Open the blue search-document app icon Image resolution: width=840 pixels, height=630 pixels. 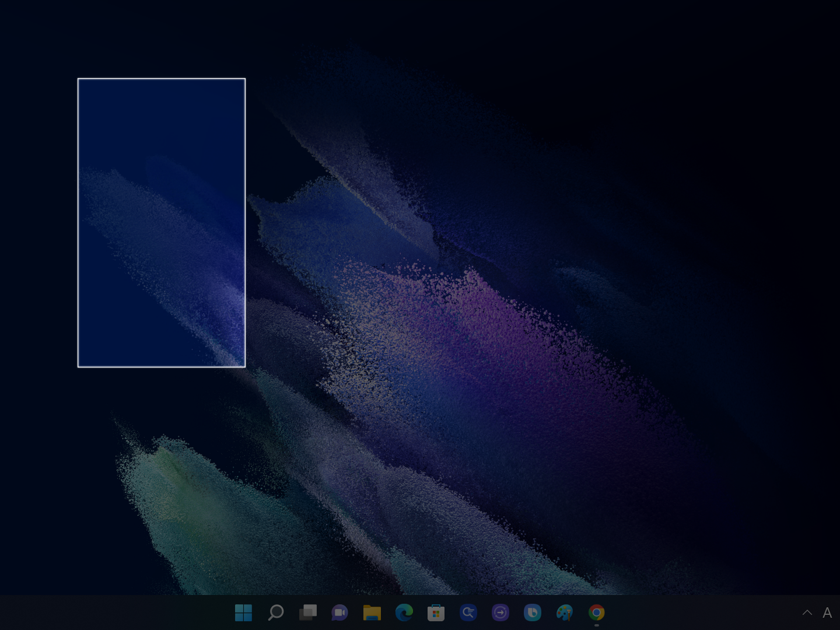tap(468, 612)
